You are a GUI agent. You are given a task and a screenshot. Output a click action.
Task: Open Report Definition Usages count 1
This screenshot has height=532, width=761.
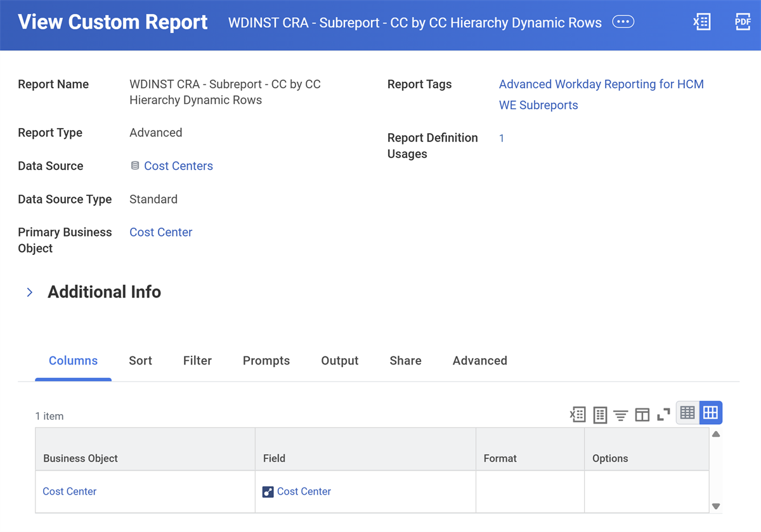pos(502,138)
